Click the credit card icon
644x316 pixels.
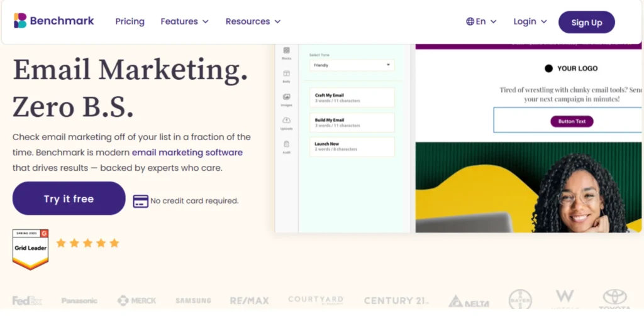pyautogui.click(x=140, y=201)
